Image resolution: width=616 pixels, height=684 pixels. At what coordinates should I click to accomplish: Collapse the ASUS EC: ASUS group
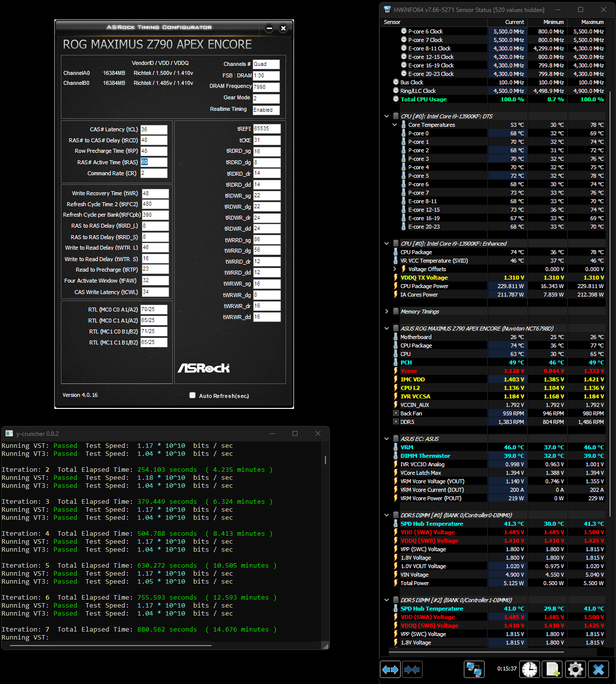pyautogui.click(x=386, y=439)
